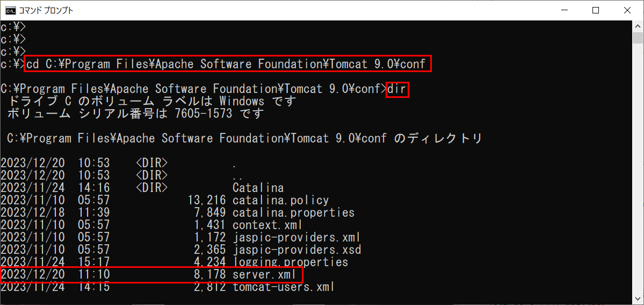Screen dimensions: 644x305
Task: Close the Command Prompt window
Action: 627,10
